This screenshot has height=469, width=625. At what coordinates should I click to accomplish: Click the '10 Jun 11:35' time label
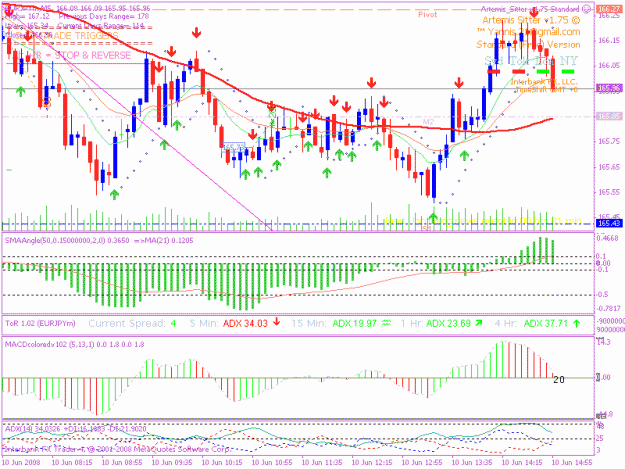click(x=322, y=462)
